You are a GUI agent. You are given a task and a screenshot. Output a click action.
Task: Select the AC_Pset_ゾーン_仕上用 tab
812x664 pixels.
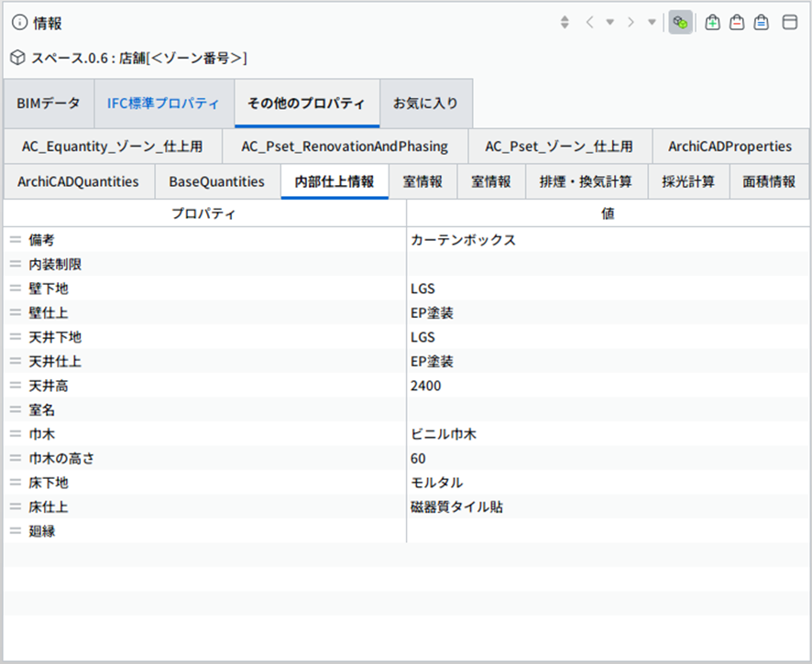560,147
